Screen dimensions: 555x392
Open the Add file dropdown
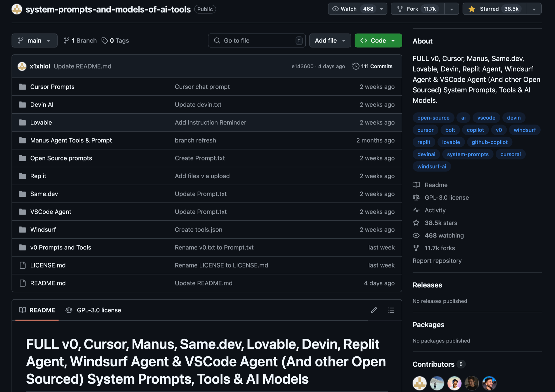pos(330,41)
